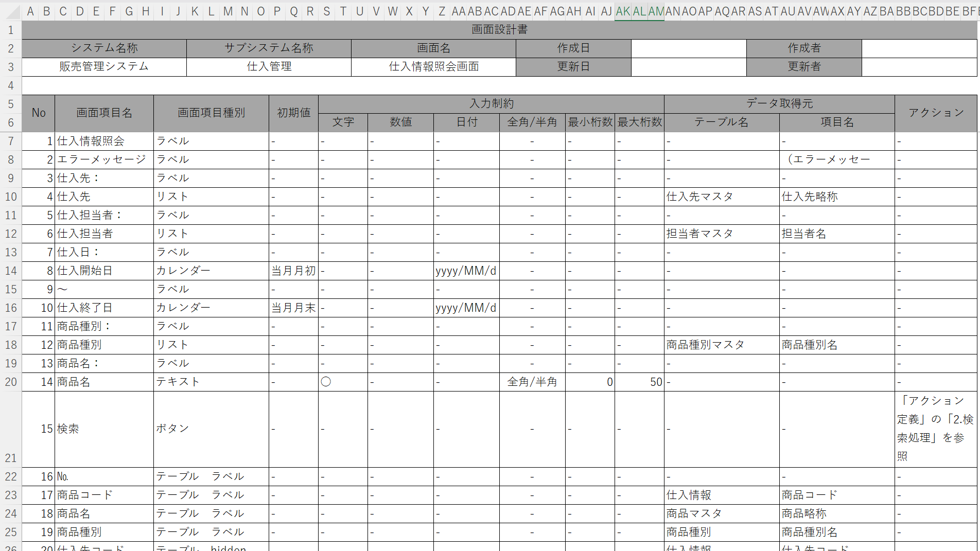Image resolution: width=980 pixels, height=551 pixels.
Task: Click the 商品種別名 cell in row 19
Action: point(837,532)
